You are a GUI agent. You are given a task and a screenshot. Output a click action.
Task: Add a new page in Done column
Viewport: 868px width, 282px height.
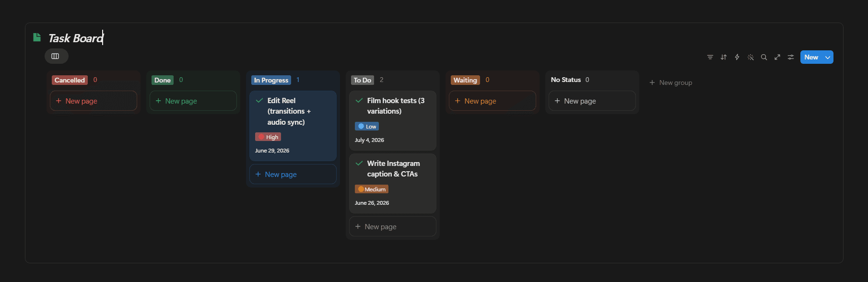tap(193, 101)
